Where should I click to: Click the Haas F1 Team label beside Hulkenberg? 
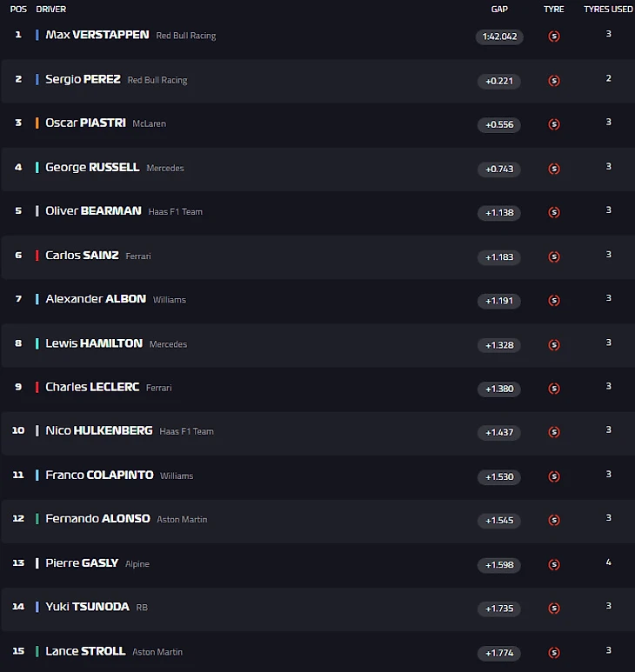(x=186, y=431)
